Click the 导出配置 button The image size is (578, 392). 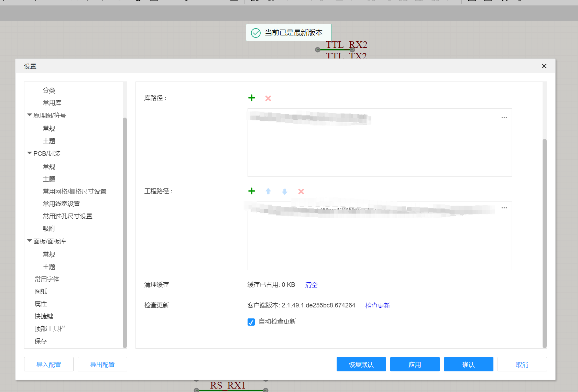(x=102, y=364)
